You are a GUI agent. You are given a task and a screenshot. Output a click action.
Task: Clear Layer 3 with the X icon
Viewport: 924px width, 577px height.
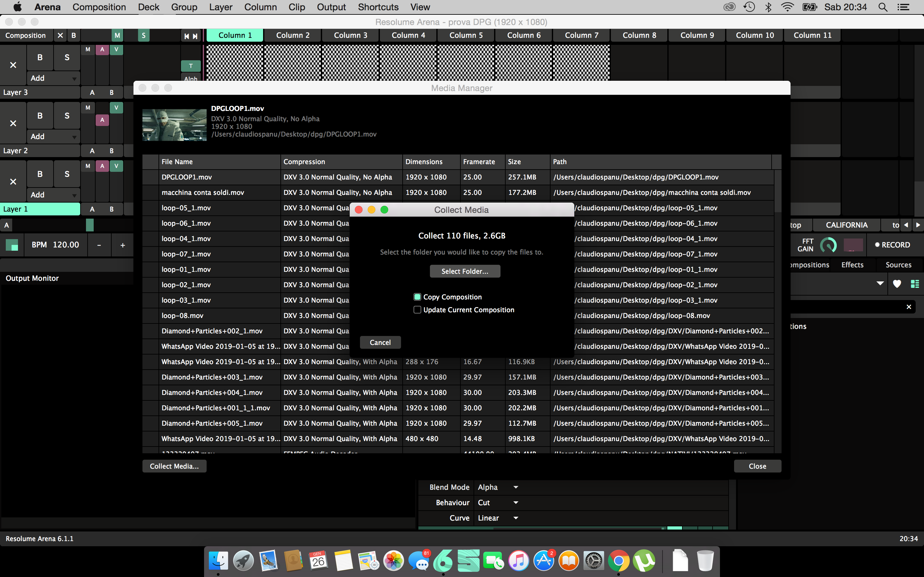tap(13, 65)
